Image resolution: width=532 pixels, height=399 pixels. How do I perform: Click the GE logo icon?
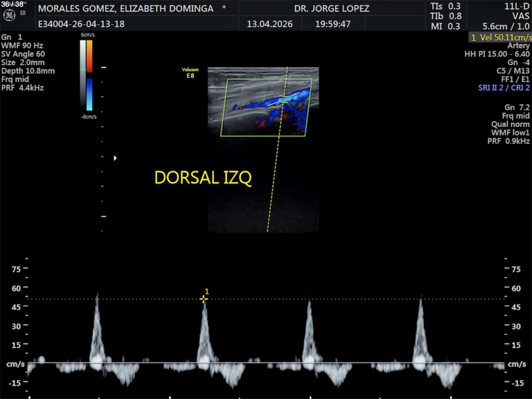tap(9, 15)
